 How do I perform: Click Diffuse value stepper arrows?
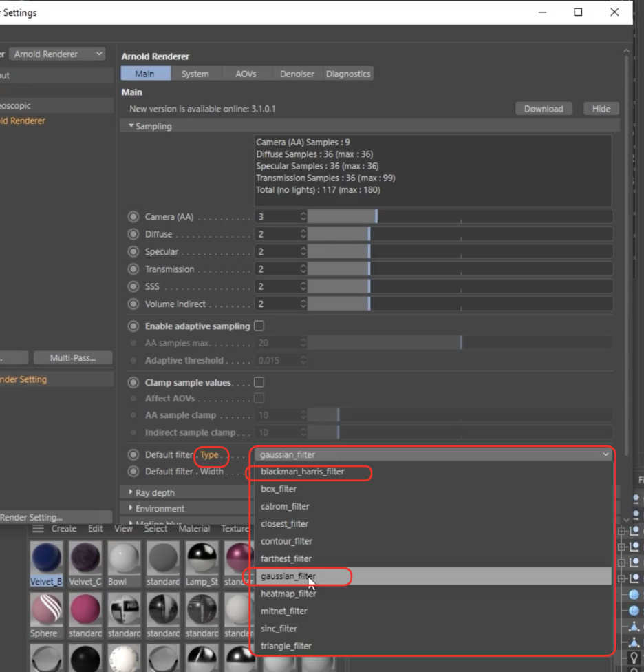[303, 234]
